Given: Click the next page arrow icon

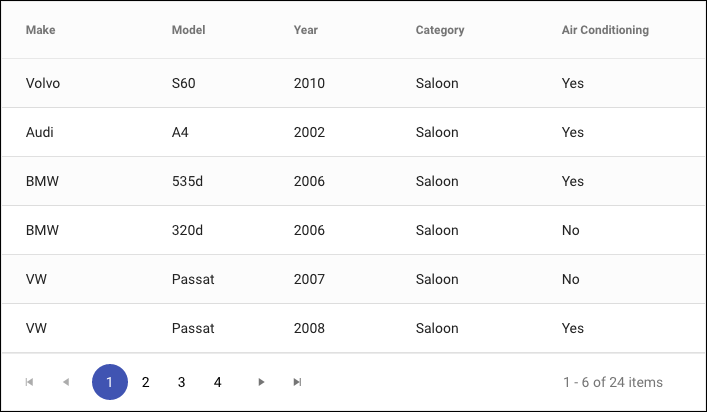Looking at the screenshot, I should pos(261,382).
